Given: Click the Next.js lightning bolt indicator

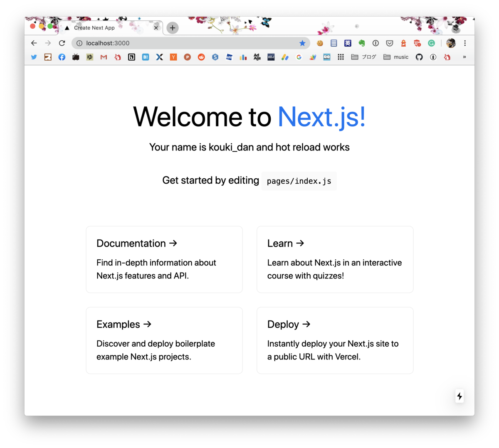Looking at the screenshot, I should 459,396.
